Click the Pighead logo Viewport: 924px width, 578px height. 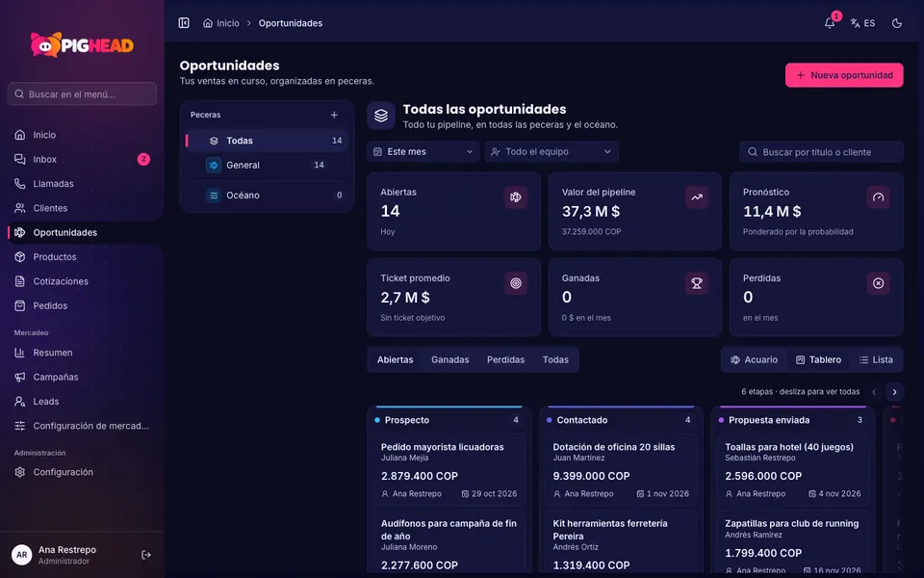point(82,45)
